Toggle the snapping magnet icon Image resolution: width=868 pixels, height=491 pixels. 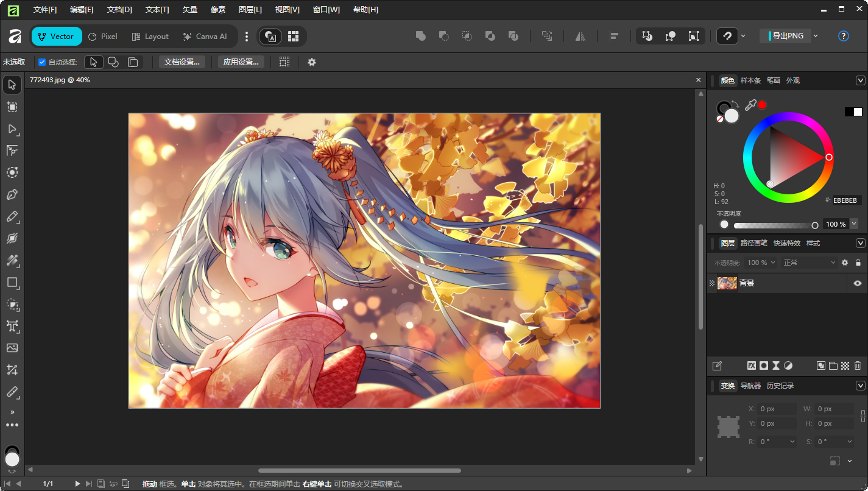(727, 36)
